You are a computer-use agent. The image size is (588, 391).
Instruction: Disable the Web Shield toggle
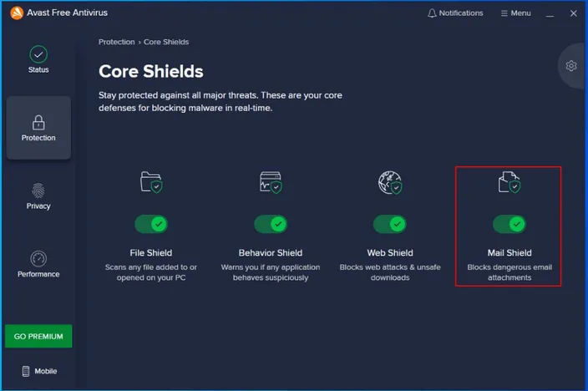pos(390,224)
